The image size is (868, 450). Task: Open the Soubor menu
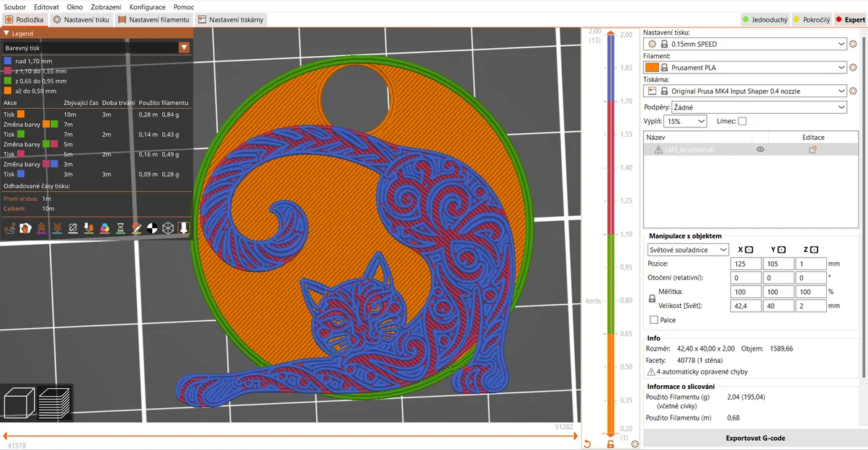point(14,6)
